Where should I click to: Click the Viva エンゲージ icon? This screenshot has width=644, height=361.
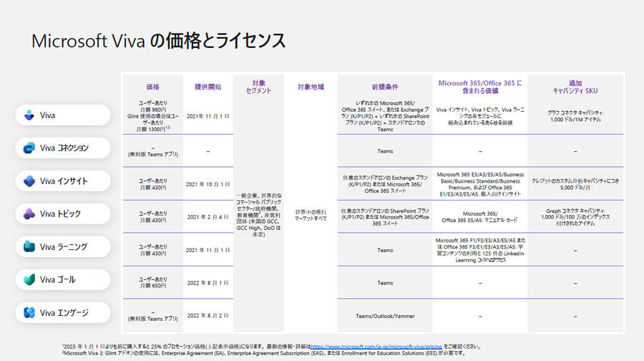tap(29, 312)
